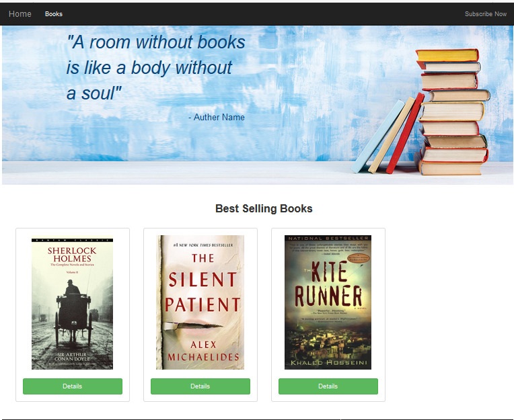This screenshot has height=420, width=514.
Task: Click the stacked books pile in banner
Action: 452,112
